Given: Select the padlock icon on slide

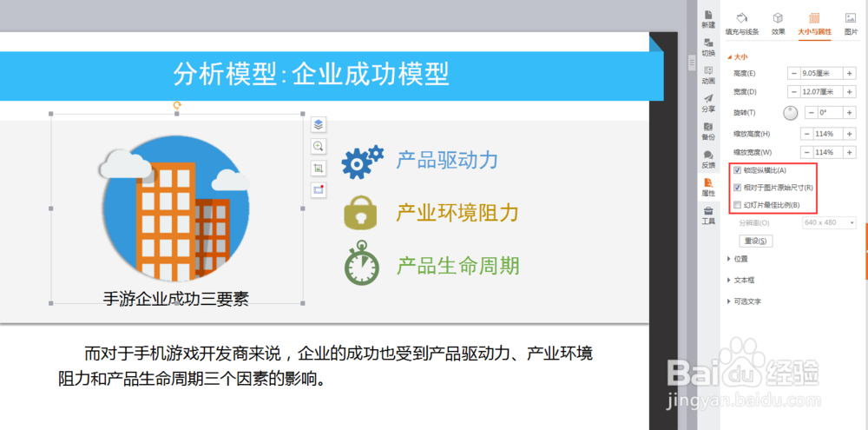Looking at the screenshot, I should 360,212.
